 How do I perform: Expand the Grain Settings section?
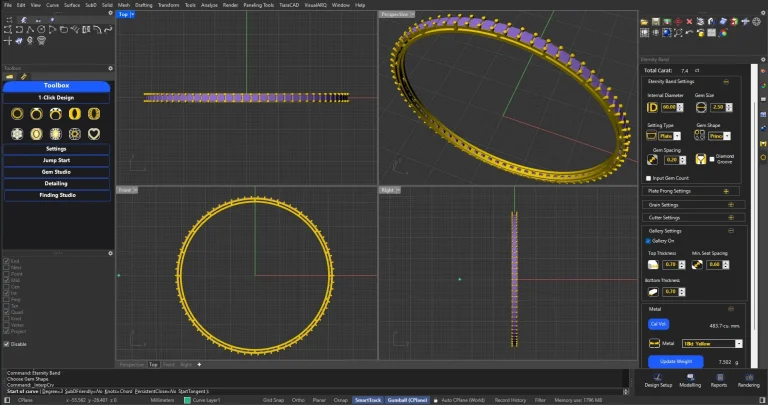[x=729, y=204]
